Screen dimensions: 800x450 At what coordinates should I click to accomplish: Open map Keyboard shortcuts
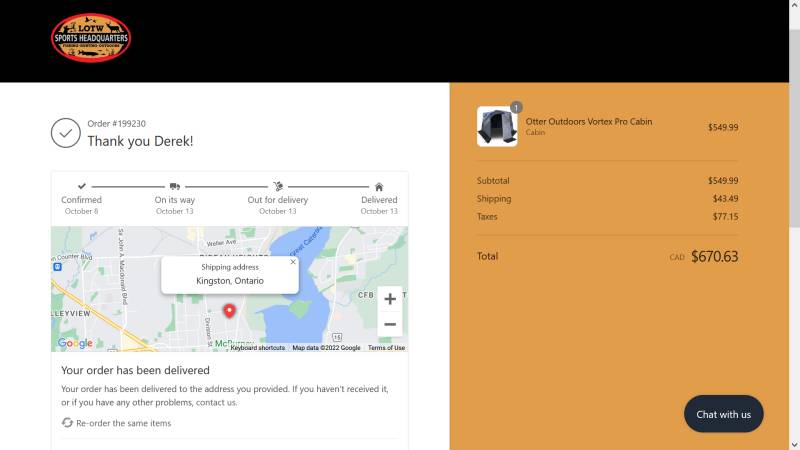(258, 347)
